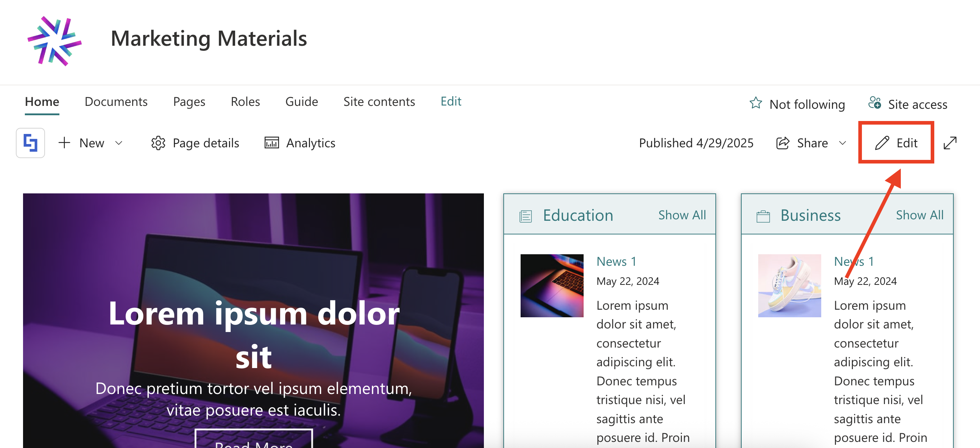This screenshot has height=448, width=980.
Task: Switch to the Pages navigation tab
Action: click(189, 101)
